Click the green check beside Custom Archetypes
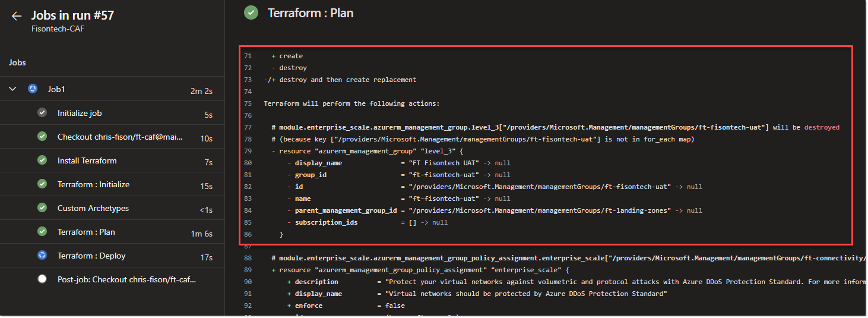Image resolution: width=868 pixels, height=318 pixels. pyautogui.click(x=42, y=208)
